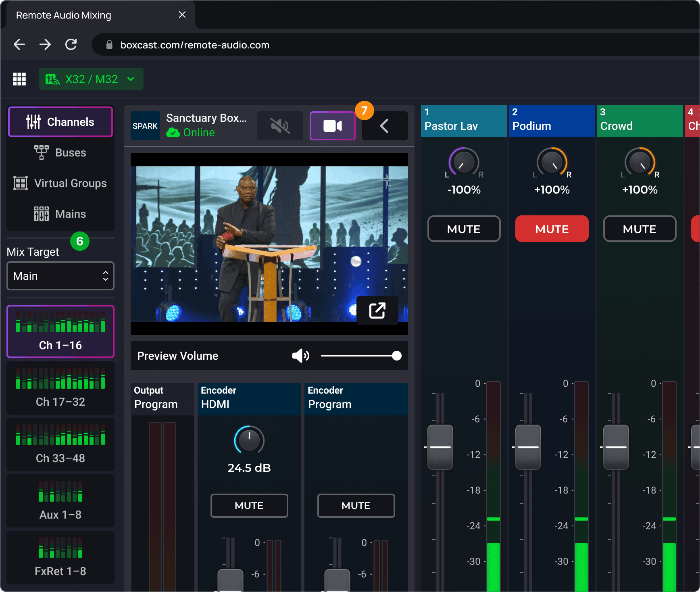Click the app grid launcher icon
This screenshot has height=592, width=700.
[x=19, y=79]
